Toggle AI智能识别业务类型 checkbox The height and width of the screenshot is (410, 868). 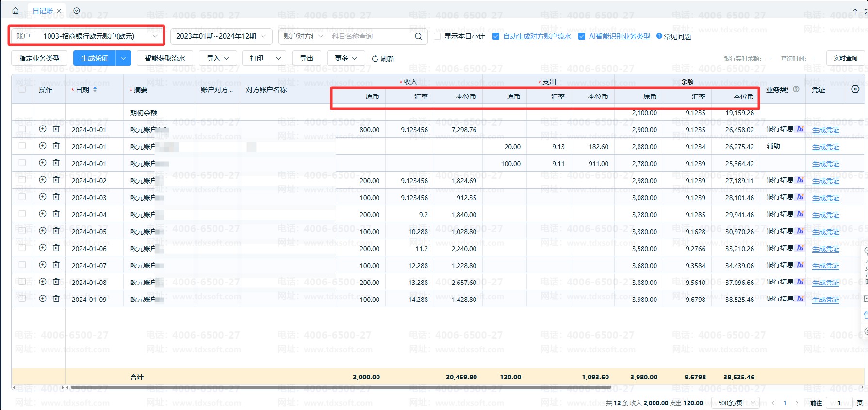pyautogui.click(x=582, y=36)
